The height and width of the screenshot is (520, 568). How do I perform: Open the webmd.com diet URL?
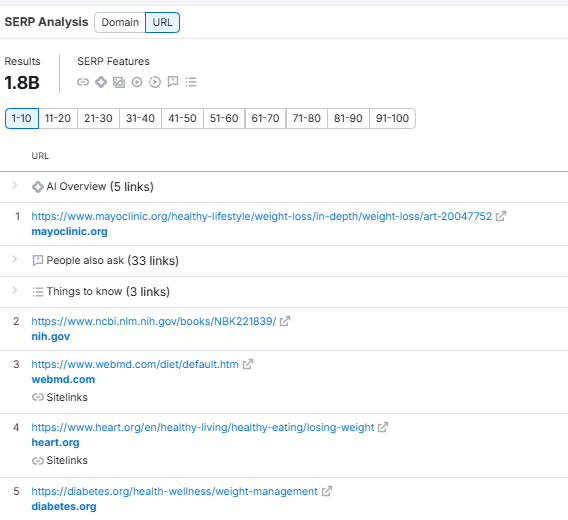(135, 364)
